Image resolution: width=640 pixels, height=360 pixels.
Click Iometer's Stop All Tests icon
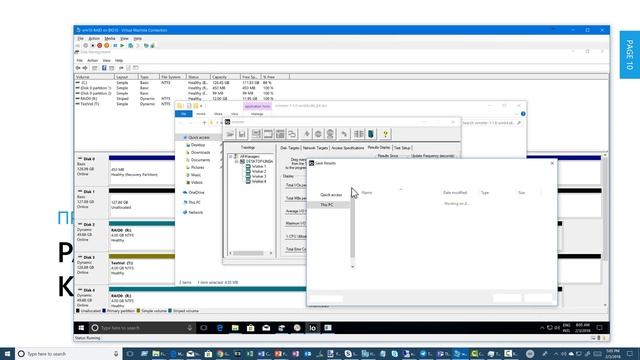click(330, 134)
